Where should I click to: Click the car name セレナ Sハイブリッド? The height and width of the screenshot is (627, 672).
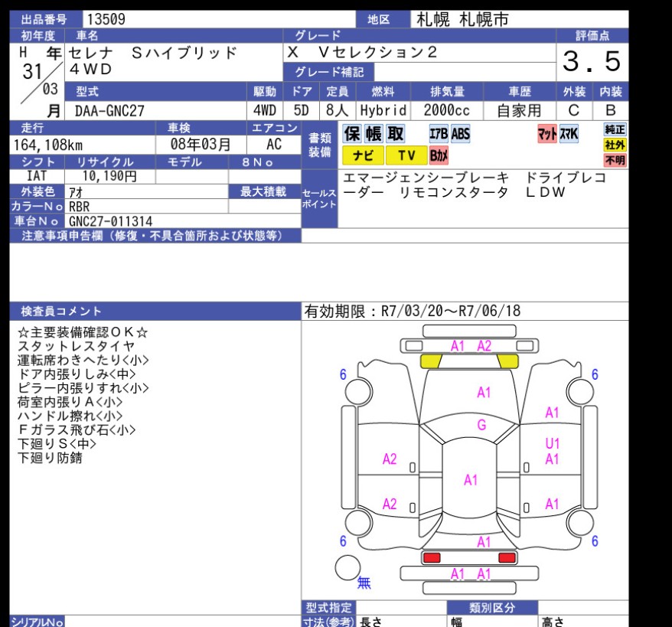point(153,53)
